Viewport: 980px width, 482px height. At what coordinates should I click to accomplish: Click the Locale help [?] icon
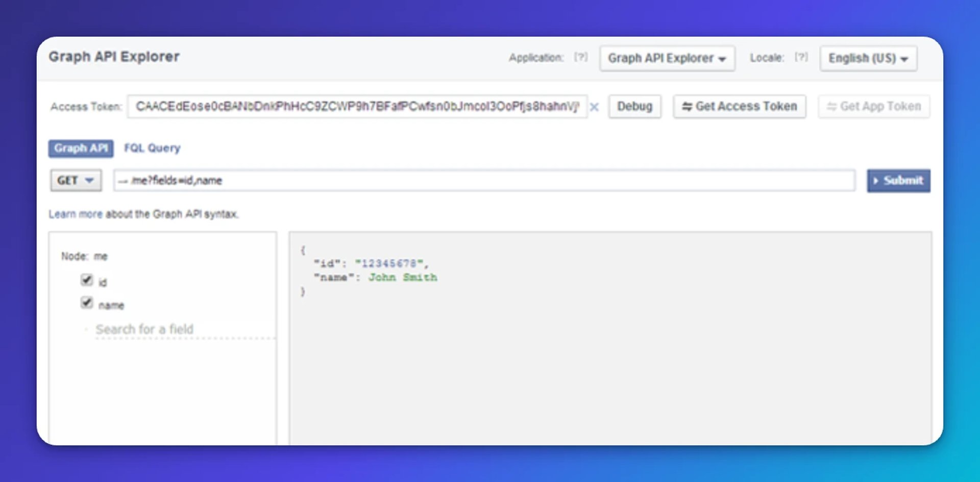tap(801, 57)
